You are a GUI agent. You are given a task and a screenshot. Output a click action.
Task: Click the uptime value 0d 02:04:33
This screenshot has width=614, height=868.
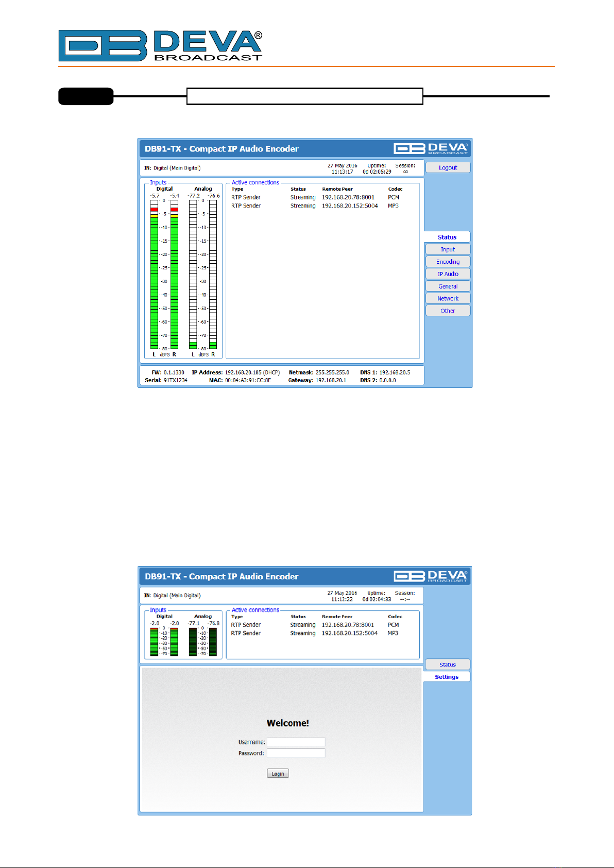click(377, 600)
